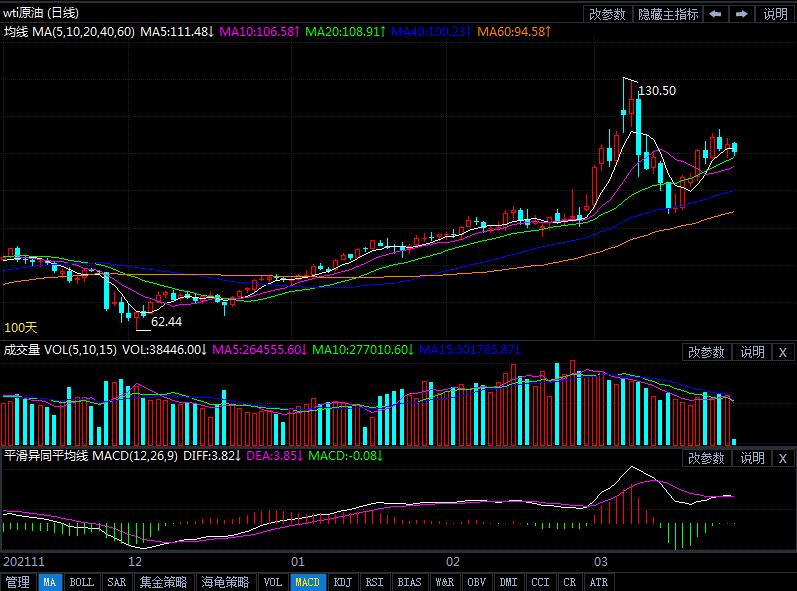Edit volume panel parameters via 改参数

click(706, 352)
